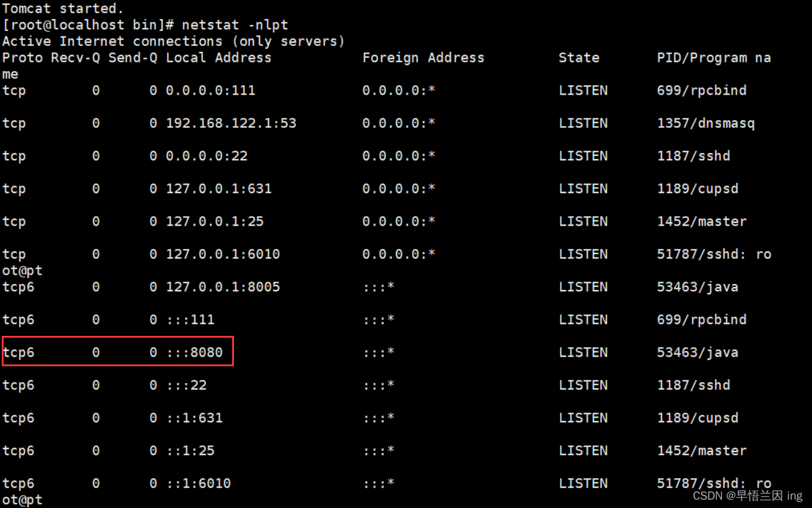This screenshot has width=812, height=508.
Task: Select local address ::1:6010
Action: [x=198, y=484]
